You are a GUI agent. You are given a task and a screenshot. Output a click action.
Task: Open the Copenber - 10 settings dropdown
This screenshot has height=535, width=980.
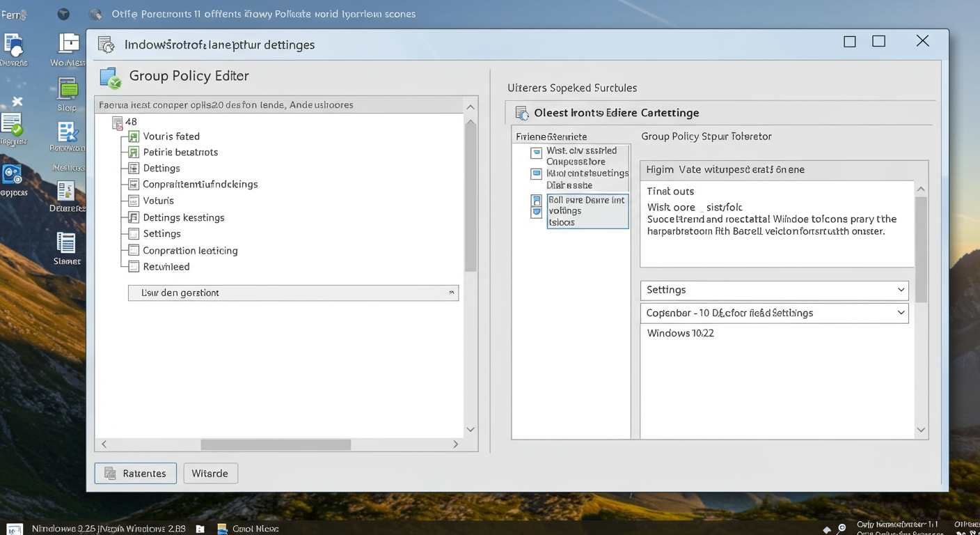[x=775, y=313]
